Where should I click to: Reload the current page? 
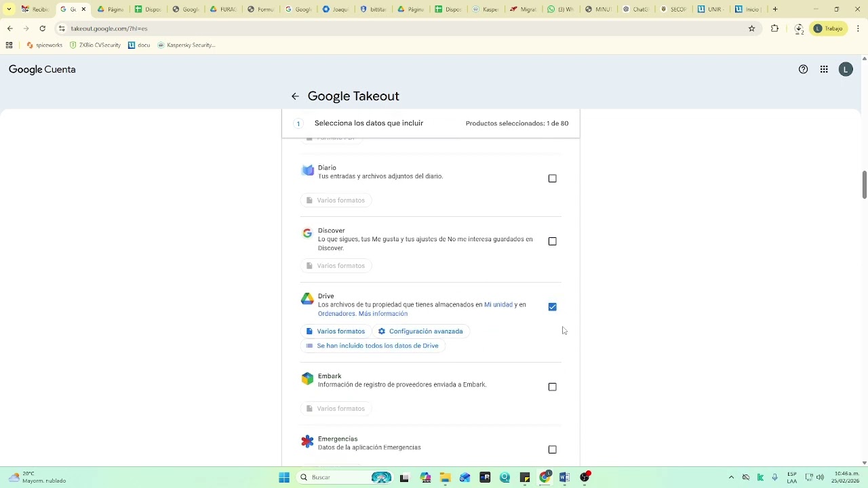click(x=42, y=28)
